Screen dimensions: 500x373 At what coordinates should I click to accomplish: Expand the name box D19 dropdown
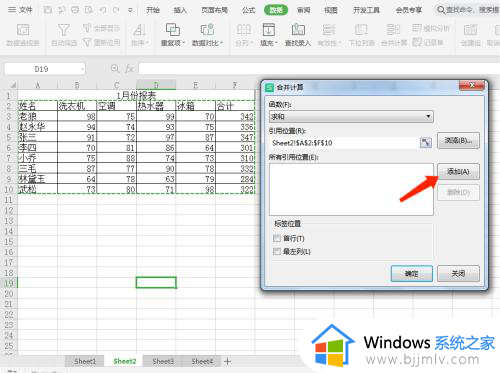point(82,69)
